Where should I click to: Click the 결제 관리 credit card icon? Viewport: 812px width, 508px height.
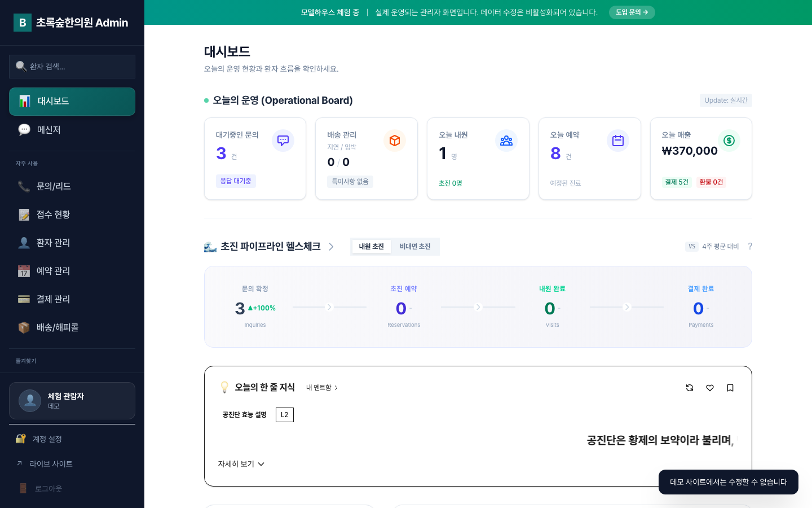(24, 299)
